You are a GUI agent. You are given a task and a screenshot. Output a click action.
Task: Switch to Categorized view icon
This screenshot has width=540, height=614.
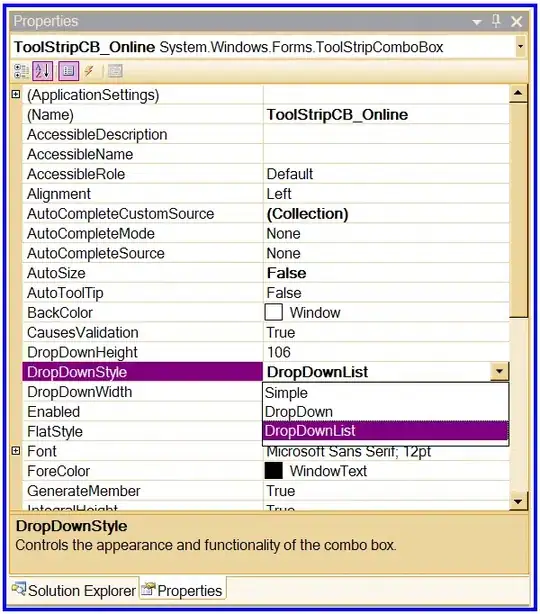21,71
